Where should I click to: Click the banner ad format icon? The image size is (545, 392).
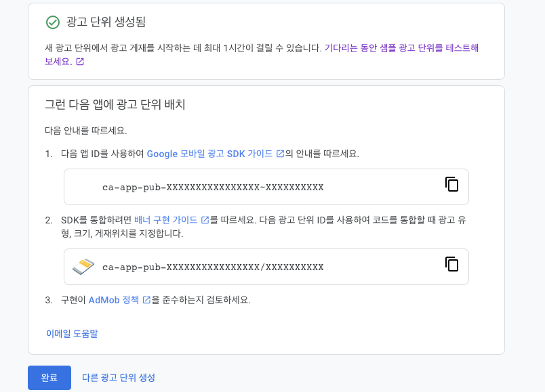[83, 267]
